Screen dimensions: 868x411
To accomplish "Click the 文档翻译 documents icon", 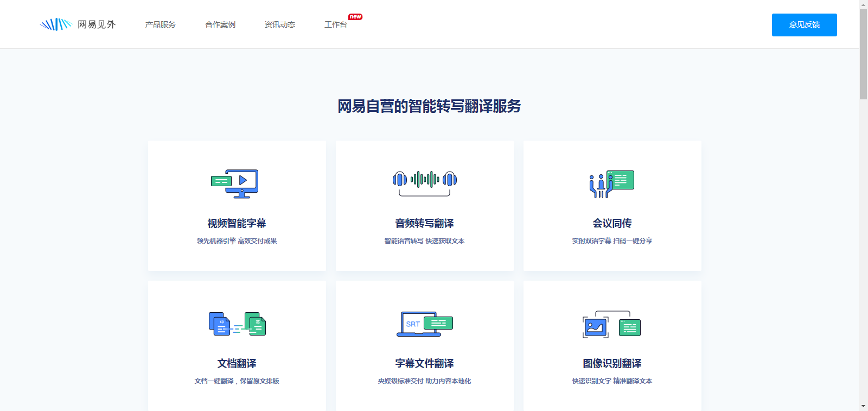I will tap(237, 324).
